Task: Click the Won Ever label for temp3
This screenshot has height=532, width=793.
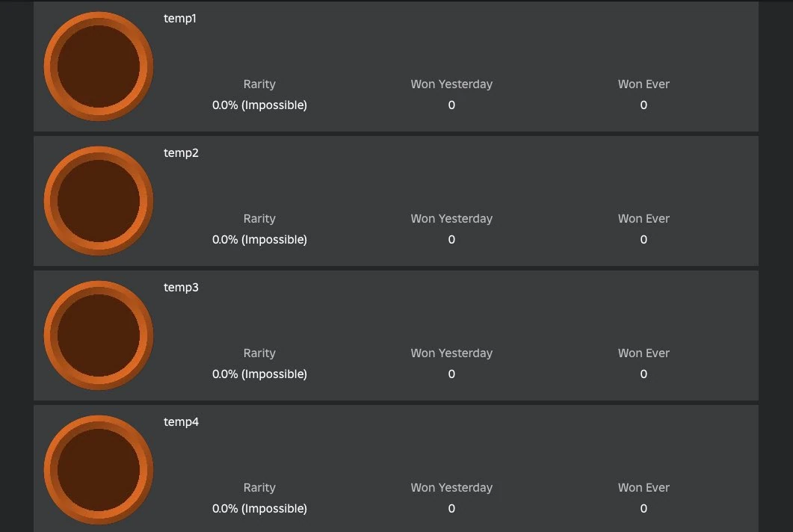Action: click(x=644, y=353)
